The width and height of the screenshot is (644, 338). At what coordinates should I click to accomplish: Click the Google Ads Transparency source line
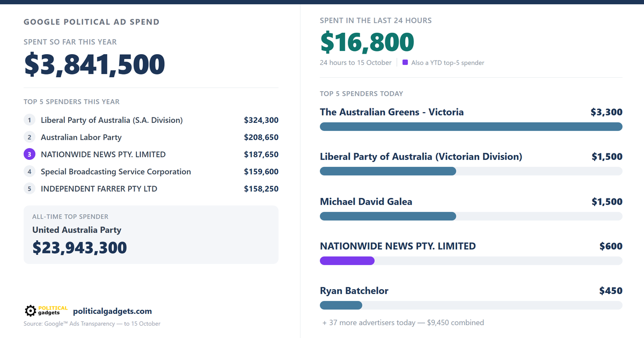[x=92, y=324]
